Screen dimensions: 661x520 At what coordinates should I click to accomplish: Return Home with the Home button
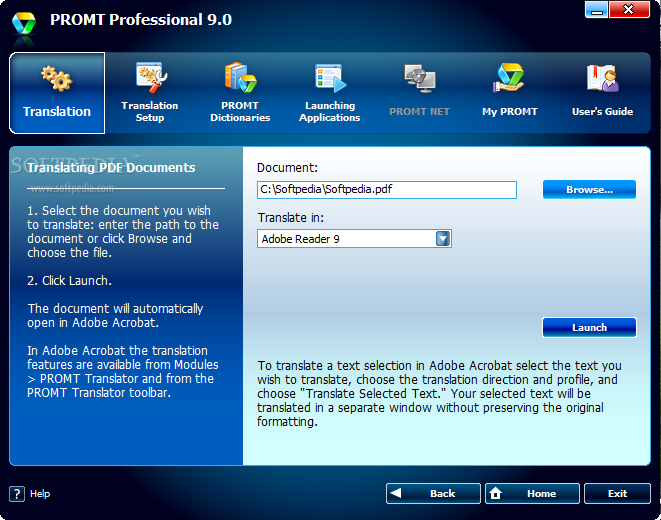532,493
